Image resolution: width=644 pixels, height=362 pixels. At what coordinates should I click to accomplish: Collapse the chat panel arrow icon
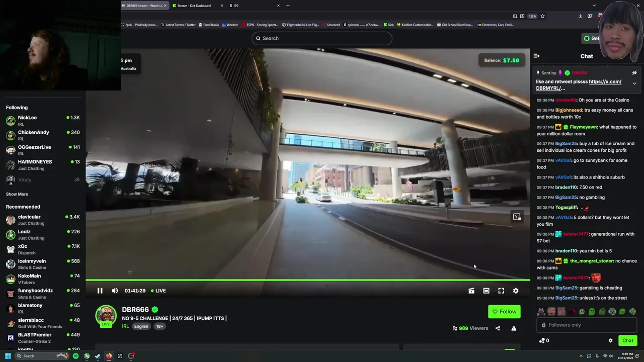[536, 56]
